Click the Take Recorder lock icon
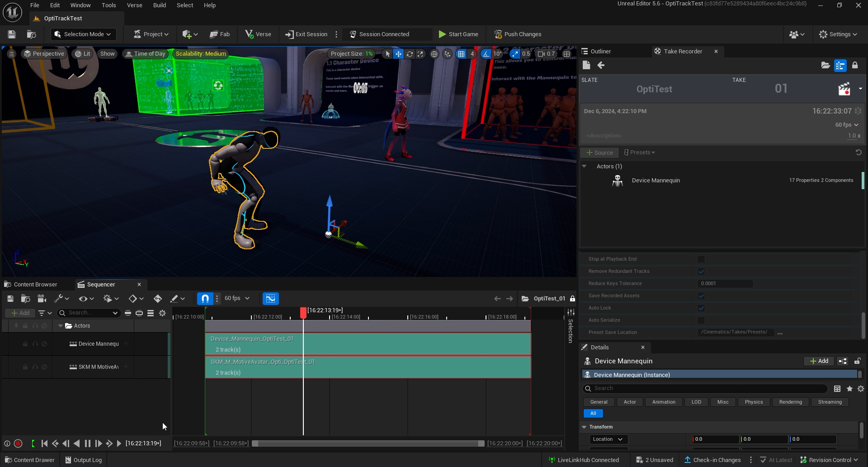 click(x=854, y=66)
